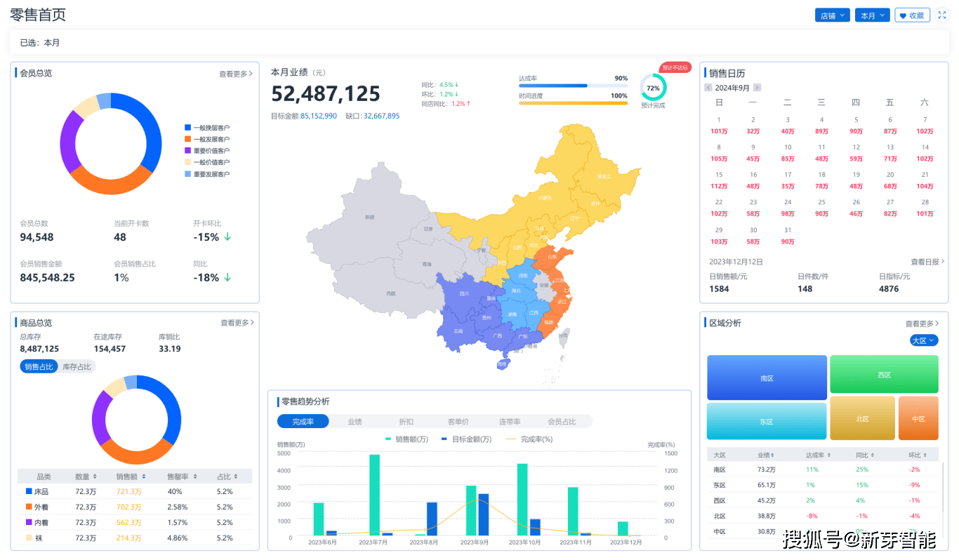The width and height of the screenshot is (959, 560).
Task: Click the 中区 orange treemap block
Action: coord(918,418)
